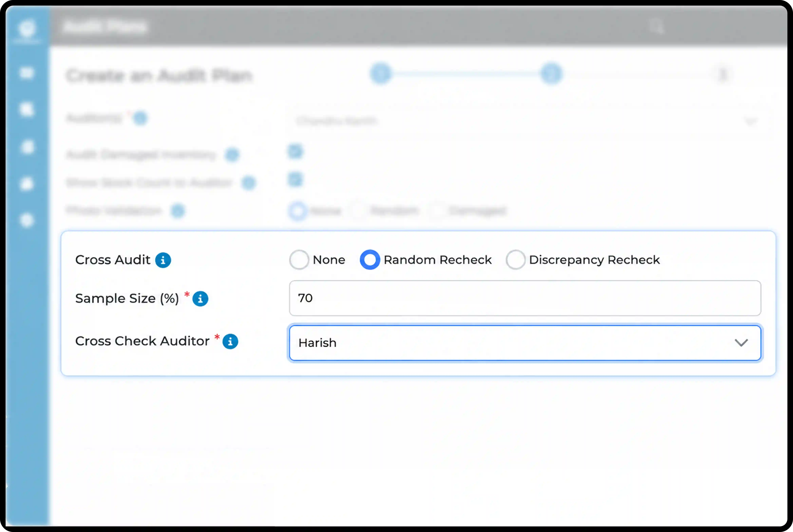This screenshot has height=532, width=793.
Task: Open the blurred Auditor(s) dropdown at the top
Action: [530, 121]
